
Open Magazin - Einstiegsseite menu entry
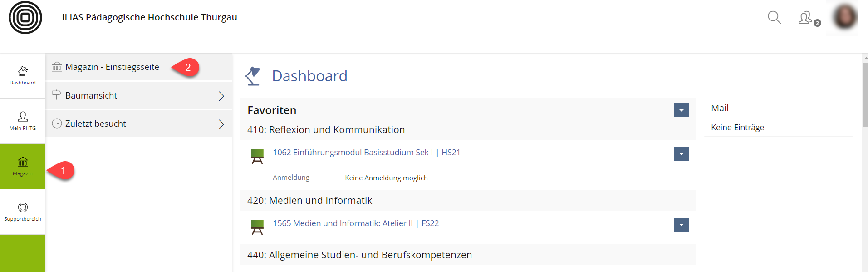tap(112, 67)
